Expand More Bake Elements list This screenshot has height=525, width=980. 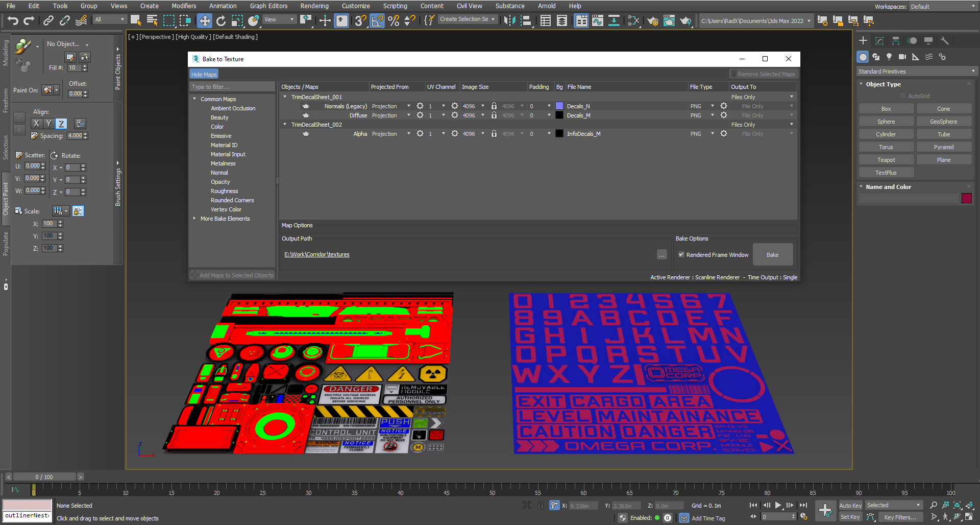[194, 219]
